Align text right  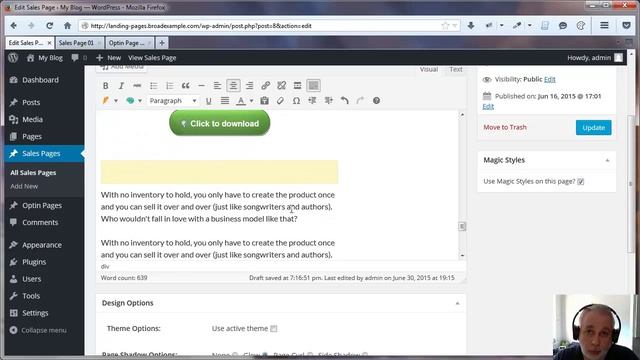(249, 86)
